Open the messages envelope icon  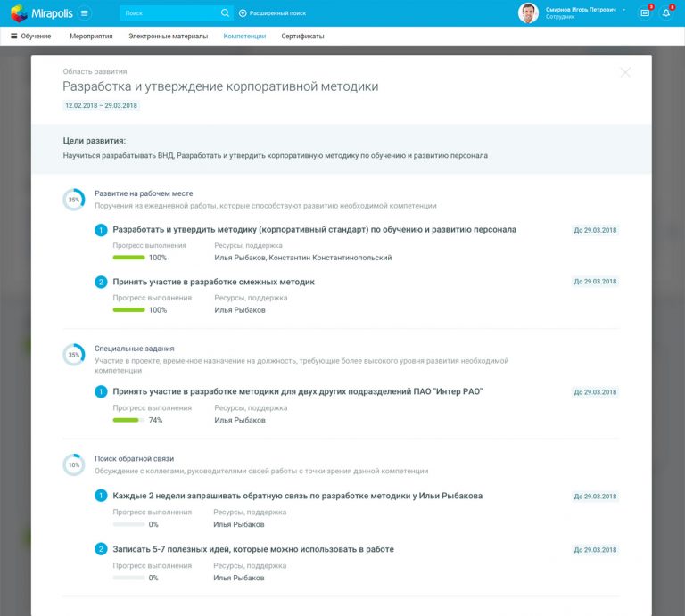(x=645, y=13)
